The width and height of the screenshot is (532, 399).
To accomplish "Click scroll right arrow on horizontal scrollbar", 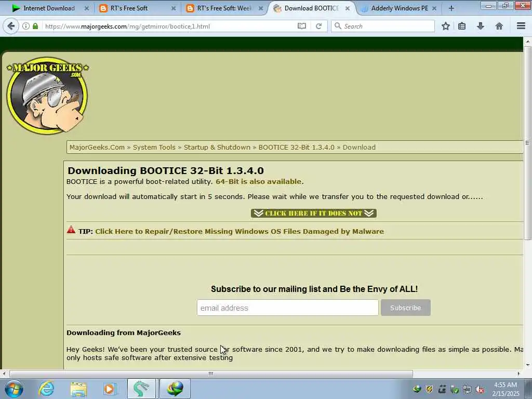I will pyautogui.click(x=518, y=374).
